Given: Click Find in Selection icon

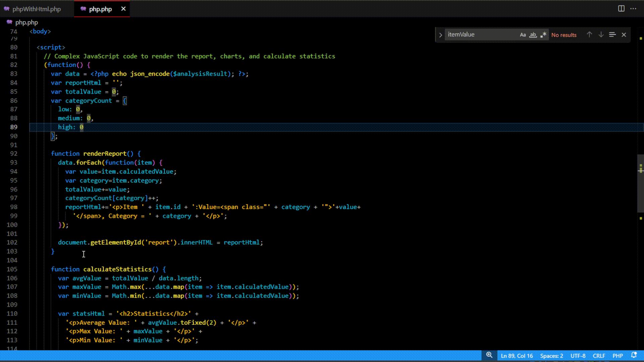Looking at the screenshot, I should [612, 35].
